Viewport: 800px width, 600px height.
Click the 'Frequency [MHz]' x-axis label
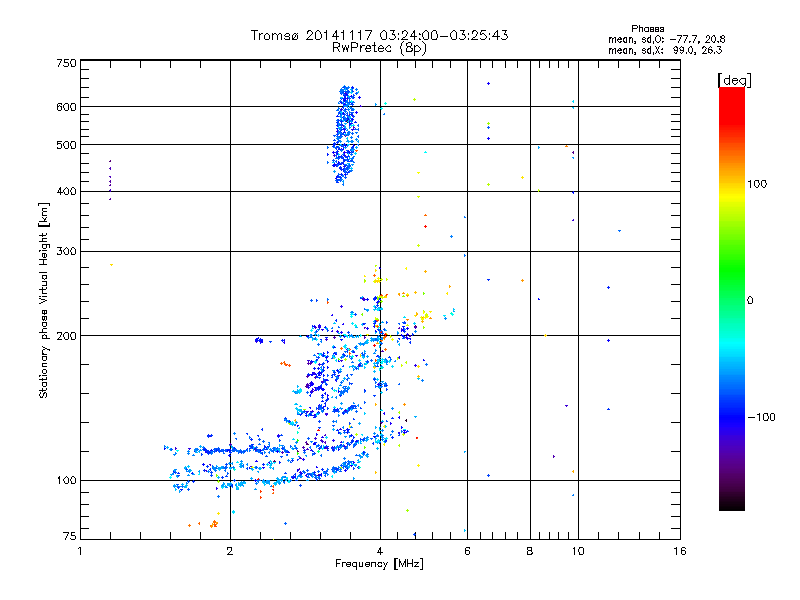(x=379, y=564)
